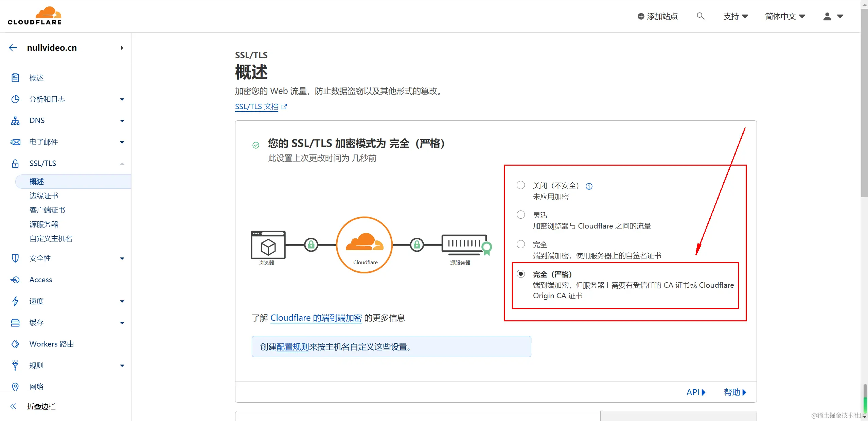
Task: Click info icon next to 关闭（不安全）
Action: point(589,186)
